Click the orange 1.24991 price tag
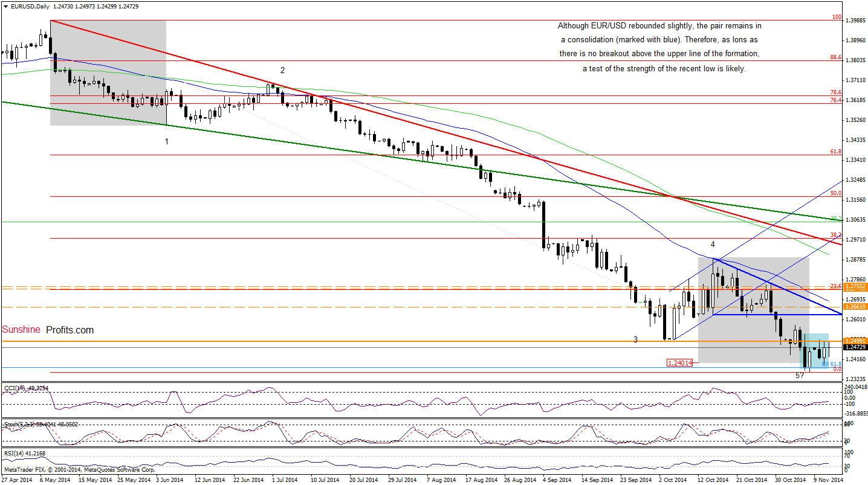868x485 pixels. coord(855,341)
